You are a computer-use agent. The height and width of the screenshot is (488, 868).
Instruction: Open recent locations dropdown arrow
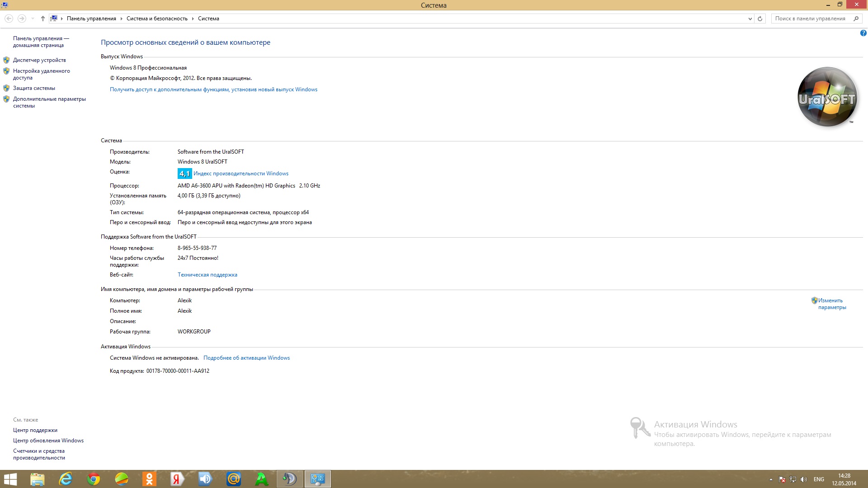click(x=33, y=19)
